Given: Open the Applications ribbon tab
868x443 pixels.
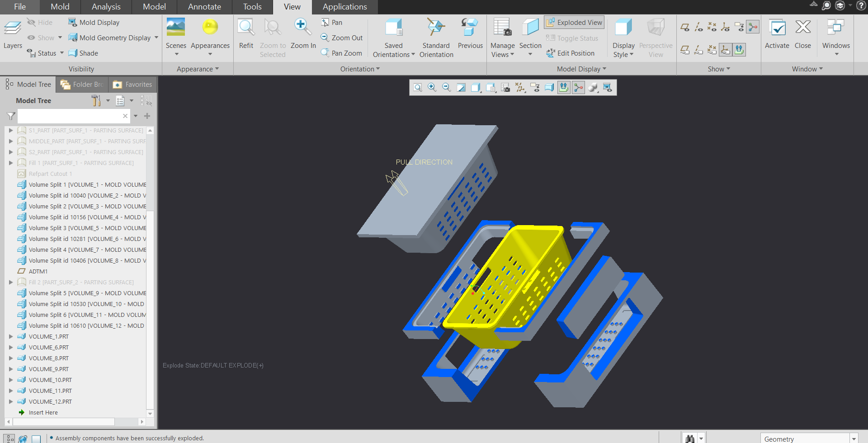Looking at the screenshot, I should click(x=345, y=7).
